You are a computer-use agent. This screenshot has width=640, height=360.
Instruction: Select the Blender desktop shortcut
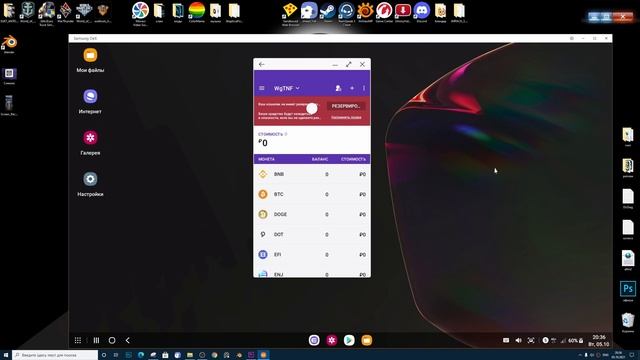[9, 44]
